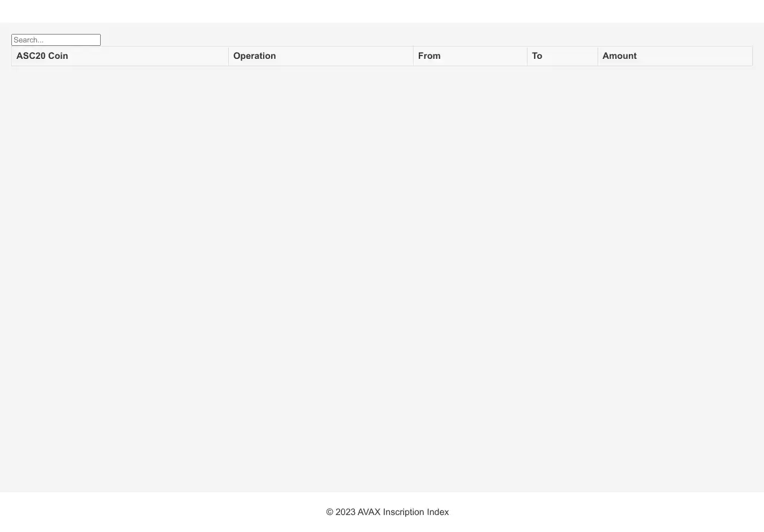Image resolution: width=764 pixels, height=532 pixels.
Task: Click the Search input field
Action: point(56,40)
